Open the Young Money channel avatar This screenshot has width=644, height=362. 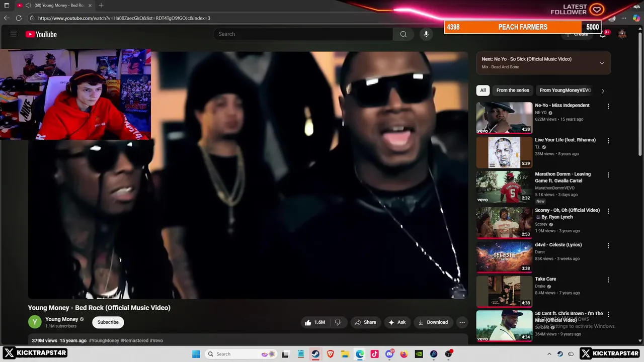[35, 322]
